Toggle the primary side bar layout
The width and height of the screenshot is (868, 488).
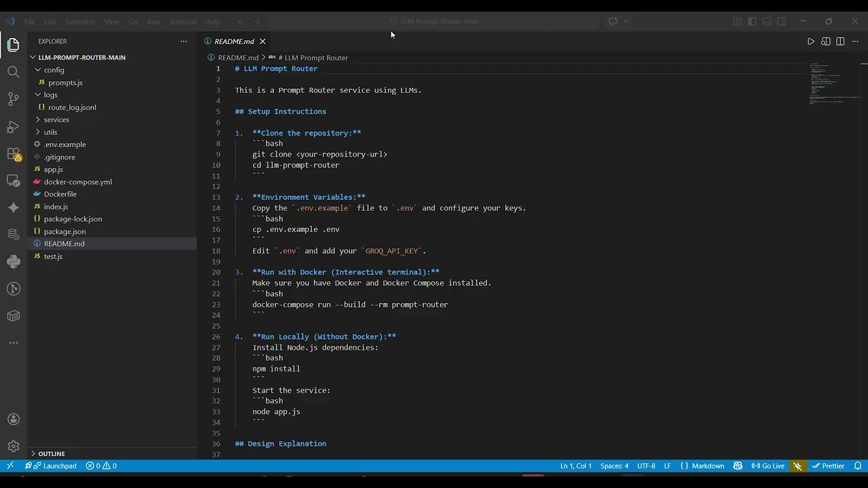point(752,21)
